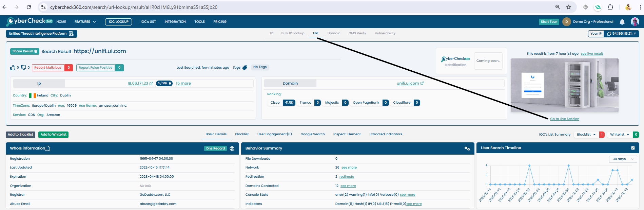Open the see live result link
The image size is (644, 210).
pyautogui.click(x=592, y=54)
